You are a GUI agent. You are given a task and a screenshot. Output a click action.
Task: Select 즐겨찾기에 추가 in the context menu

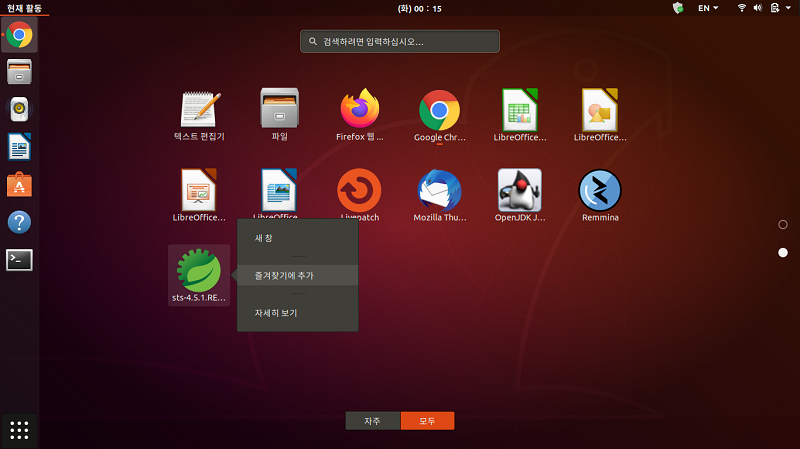click(x=297, y=275)
